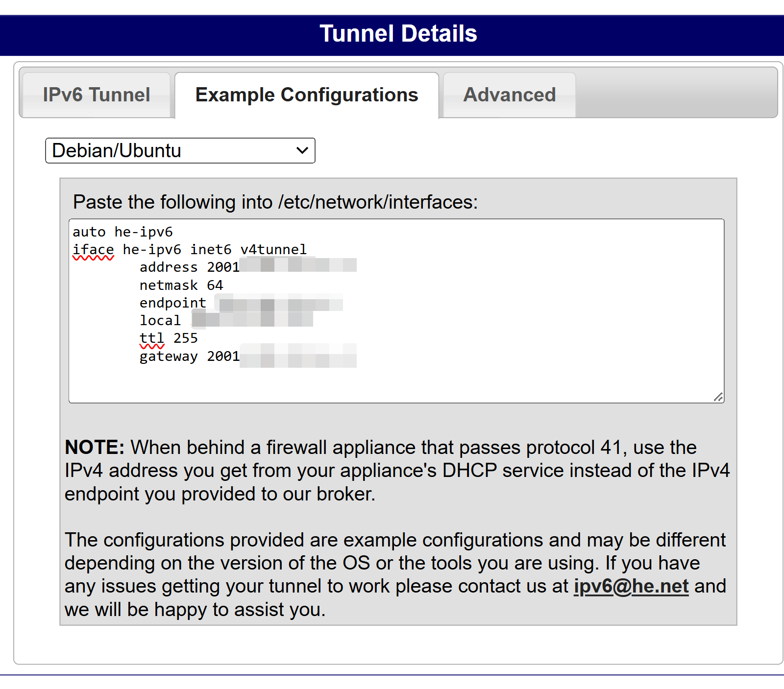Place cursor on the 'auto he-ipv6' line
The width and height of the screenshot is (784, 689).
123,232
